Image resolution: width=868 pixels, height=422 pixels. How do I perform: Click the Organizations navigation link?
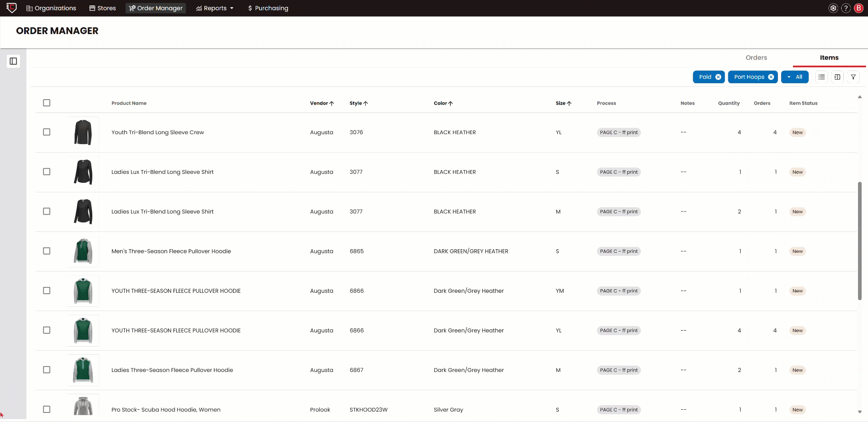pyautogui.click(x=51, y=8)
